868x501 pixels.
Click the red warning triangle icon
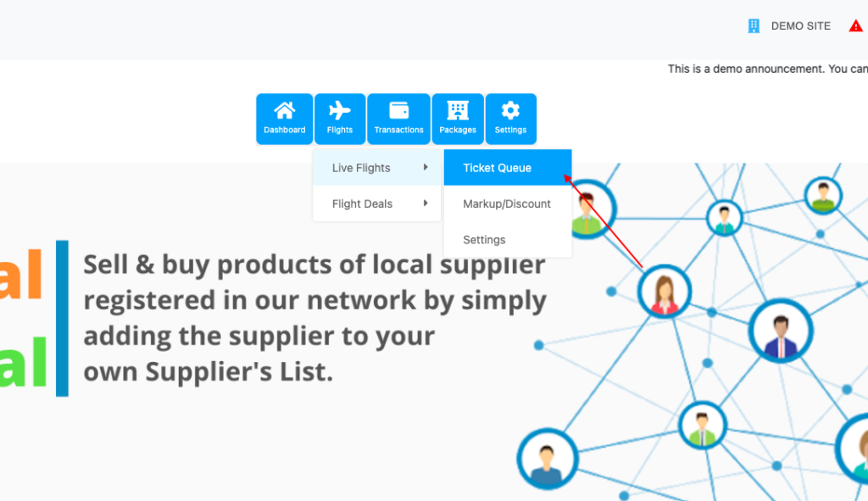point(855,26)
